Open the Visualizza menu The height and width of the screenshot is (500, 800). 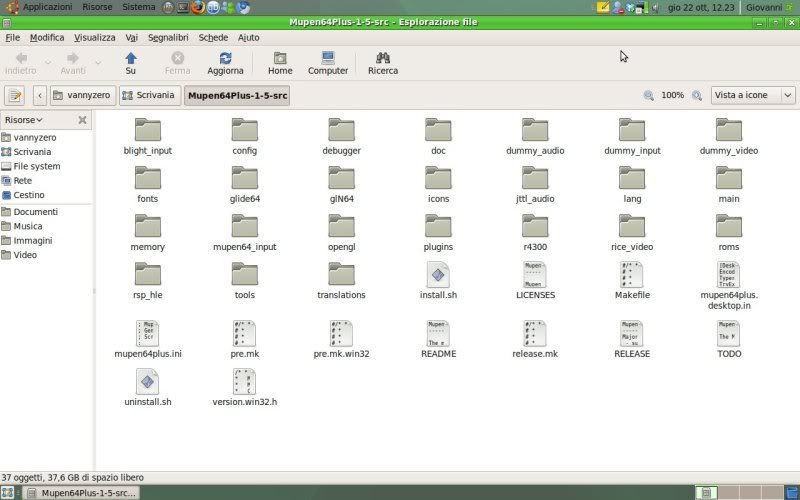pos(94,37)
